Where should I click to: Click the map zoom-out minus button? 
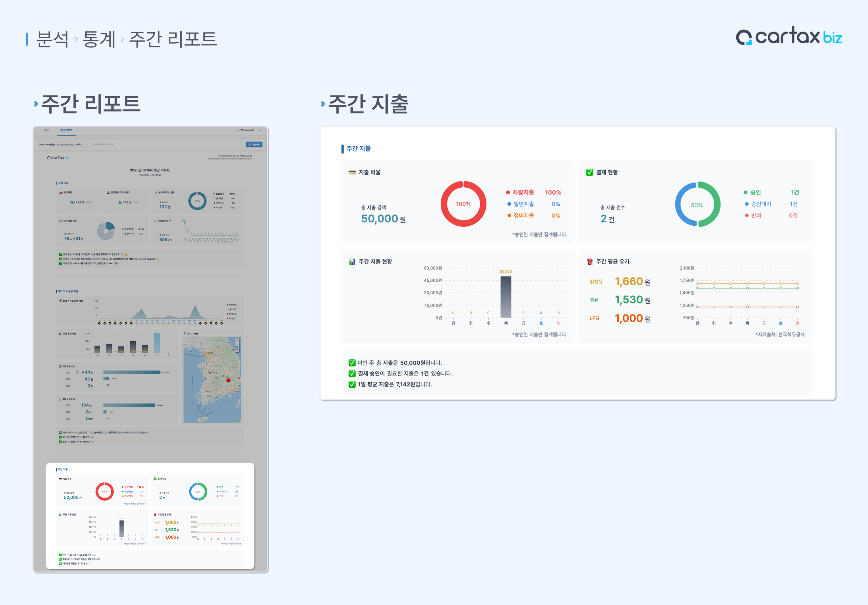pyautogui.click(x=237, y=345)
